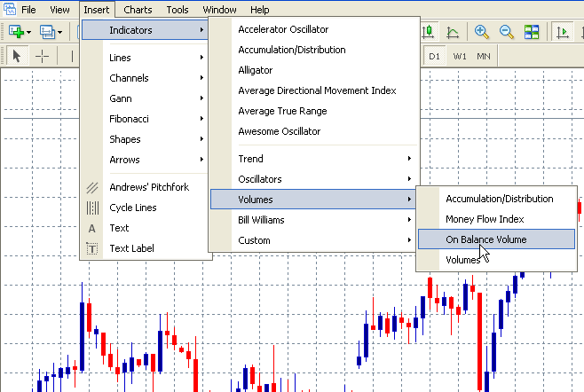This screenshot has height=392, width=584.
Task: Click the New Chart toolbar icon
Action: click(16, 32)
